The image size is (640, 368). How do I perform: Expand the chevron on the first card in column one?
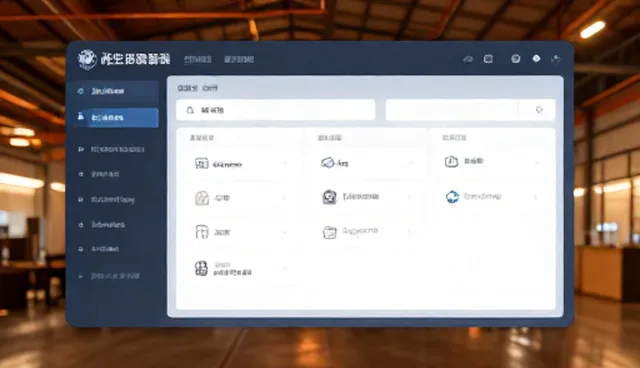(x=285, y=164)
